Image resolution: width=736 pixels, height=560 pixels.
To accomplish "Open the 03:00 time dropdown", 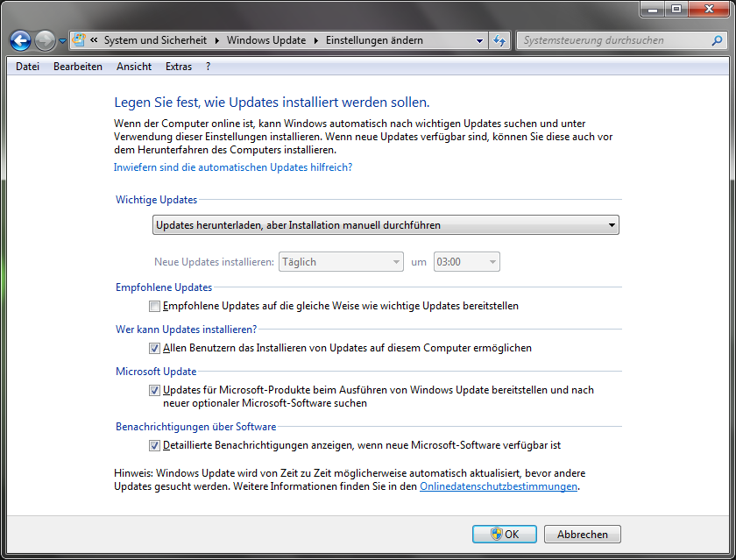I will point(466,261).
